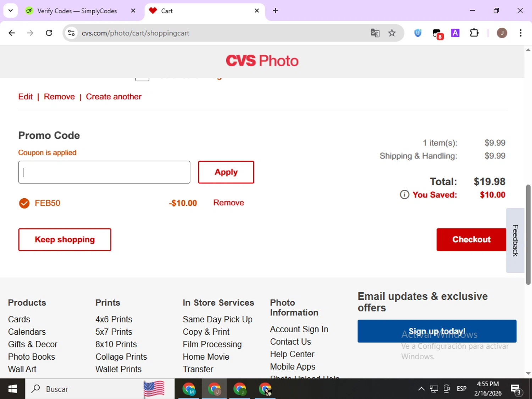Click the scrollbar down arrow
This screenshot has width=532, height=399.
point(528,373)
